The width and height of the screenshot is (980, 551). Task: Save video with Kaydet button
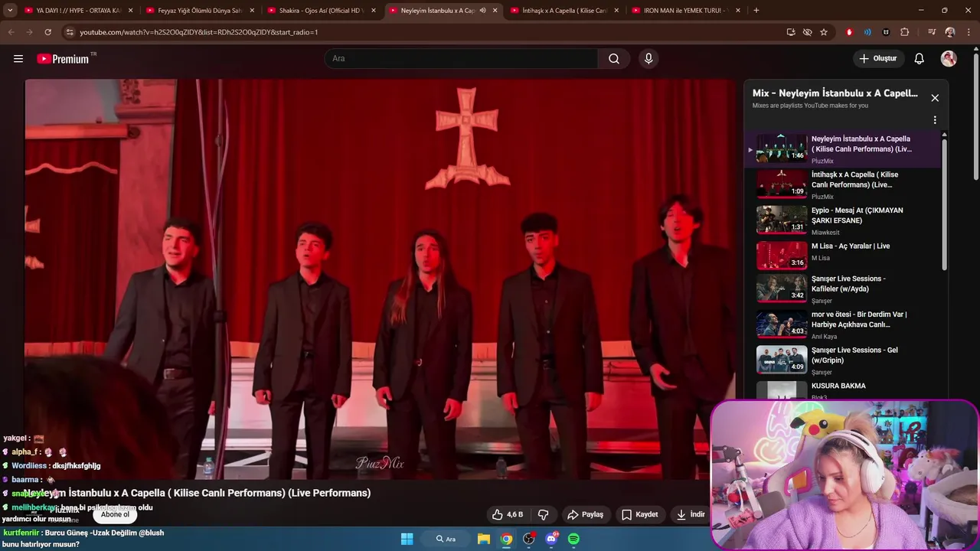click(639, 514)
